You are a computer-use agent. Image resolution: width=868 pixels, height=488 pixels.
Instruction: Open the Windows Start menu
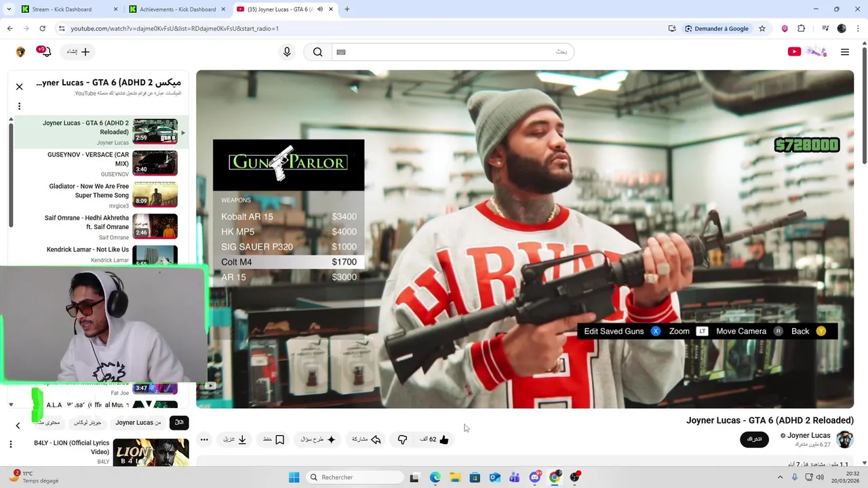coord(294,477)
